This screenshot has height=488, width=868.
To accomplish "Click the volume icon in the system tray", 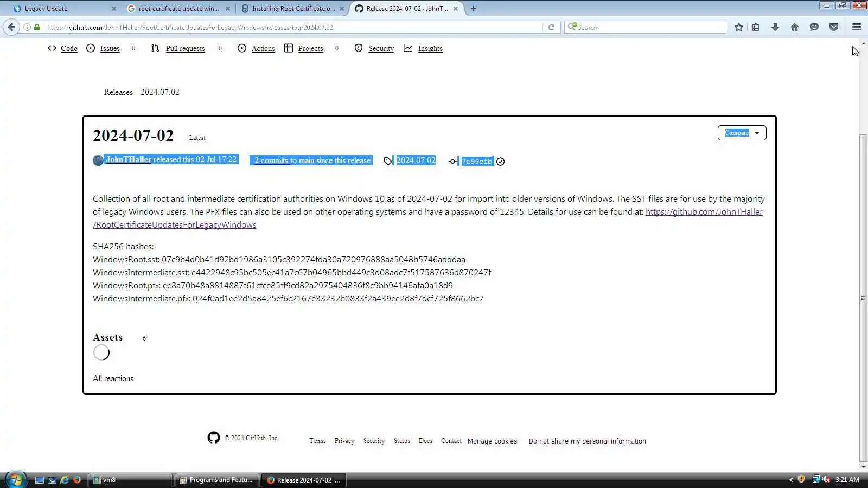I will point(826,479).
